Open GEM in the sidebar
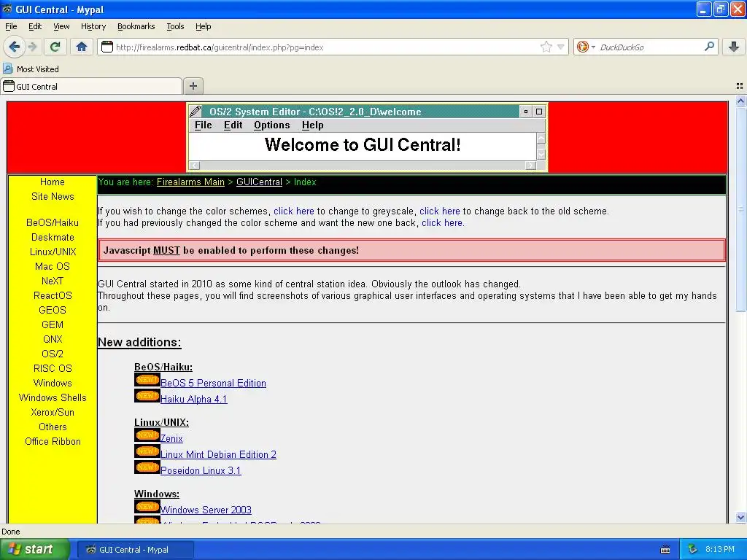Viewport: 747px width, 560px height. [53, 324]
